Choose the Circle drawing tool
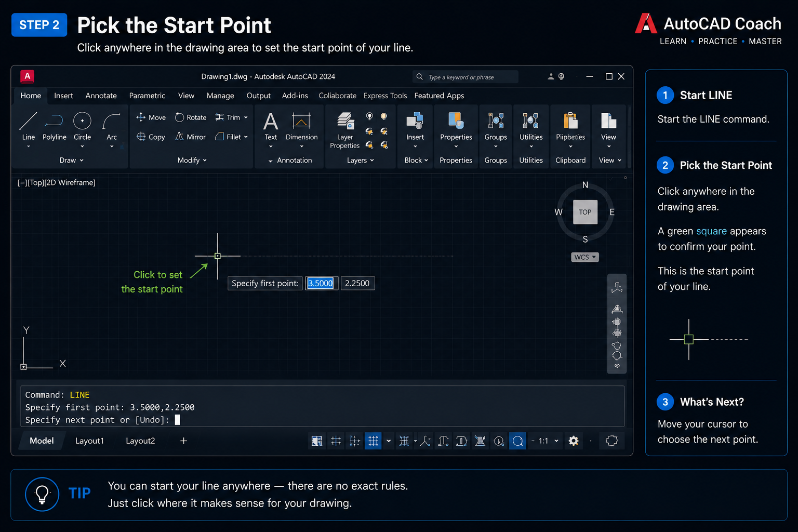Screen dimensions: 798x532 point(82,126)
